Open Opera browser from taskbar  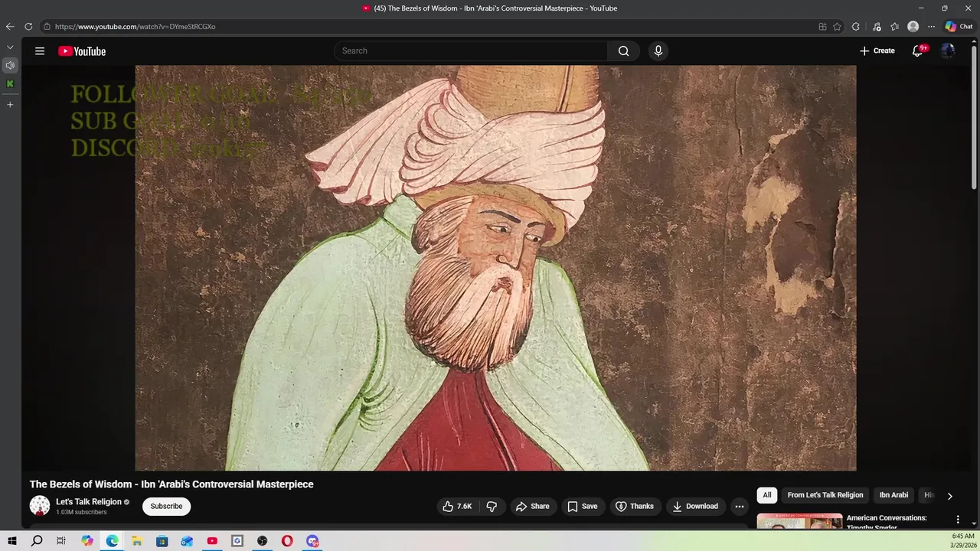point(287,541)
